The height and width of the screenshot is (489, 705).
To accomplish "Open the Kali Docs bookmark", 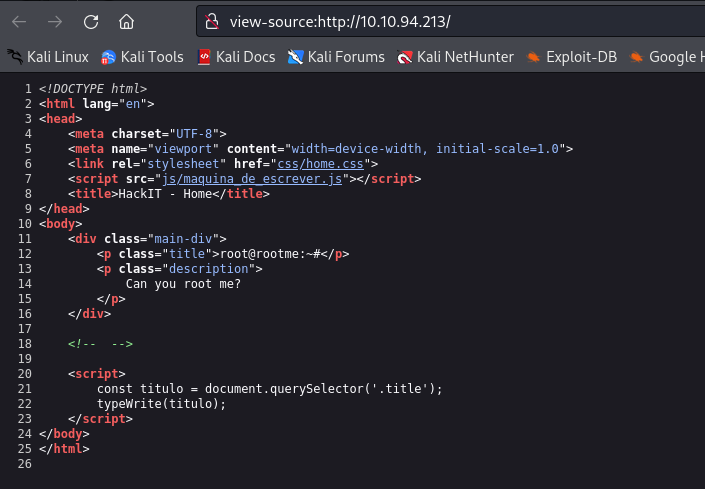I will (236, 57).
